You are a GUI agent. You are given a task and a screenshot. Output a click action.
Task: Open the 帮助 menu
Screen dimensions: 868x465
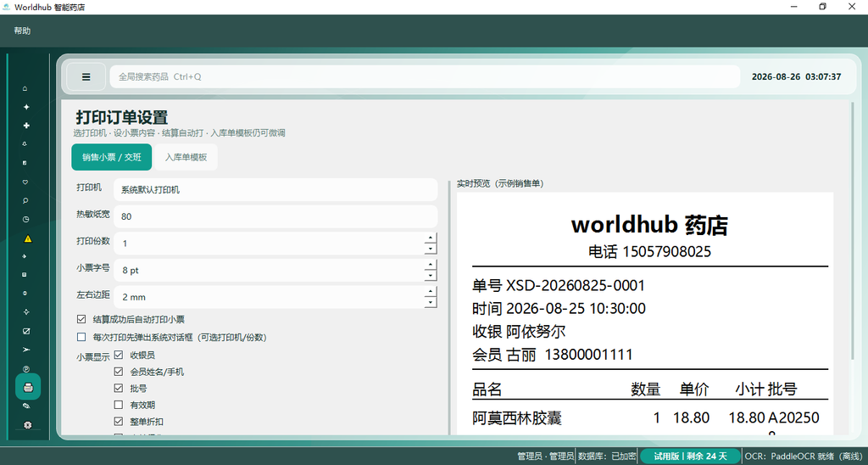pos(22,31)
